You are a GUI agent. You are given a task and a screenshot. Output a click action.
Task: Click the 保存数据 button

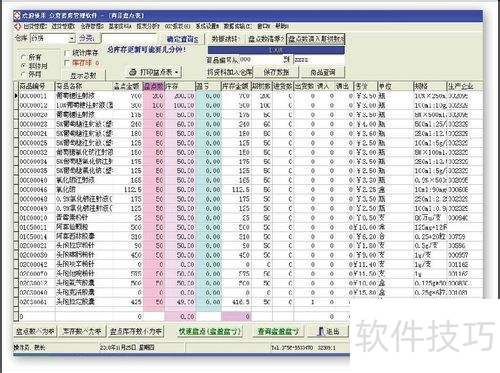(x=276, y=72)
